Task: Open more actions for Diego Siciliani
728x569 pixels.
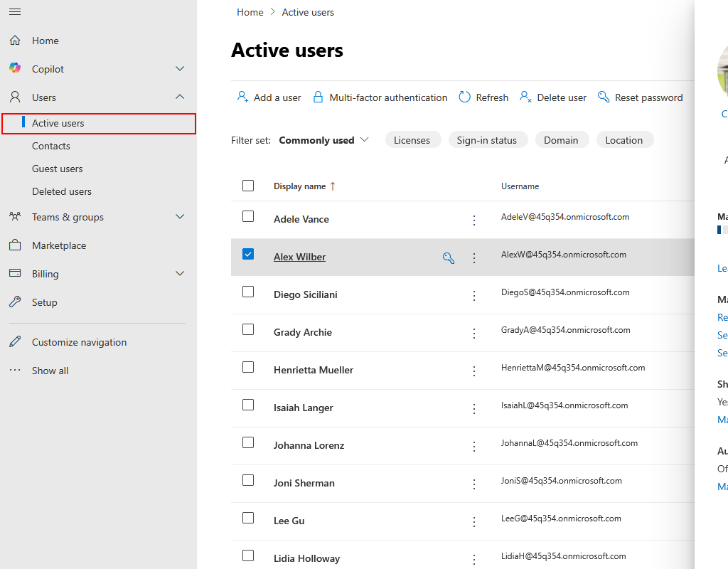Action: click(474, 296)
